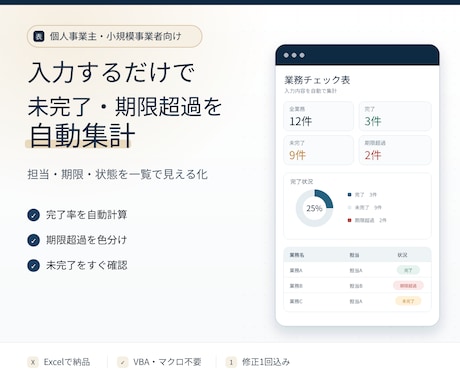Click the 期限超過 2件 legend label
The image size is (460, 380).
(370, 220)
